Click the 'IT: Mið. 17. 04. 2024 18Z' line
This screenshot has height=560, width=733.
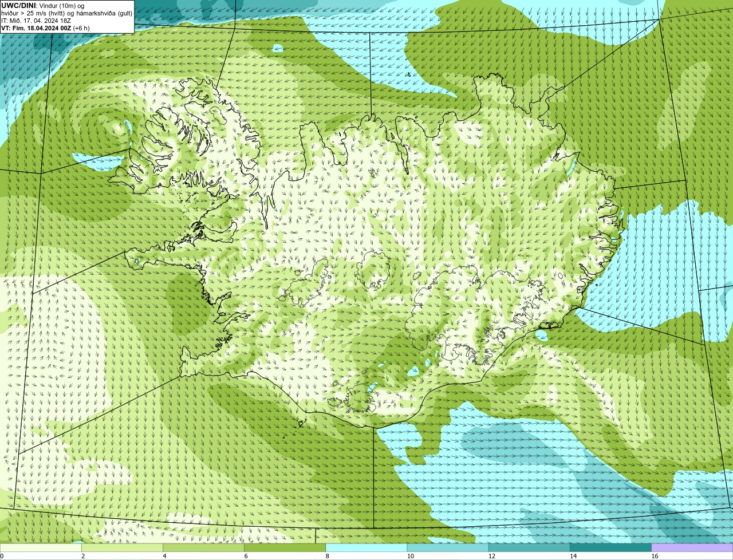pyautogui.click(x=36, y=20)
